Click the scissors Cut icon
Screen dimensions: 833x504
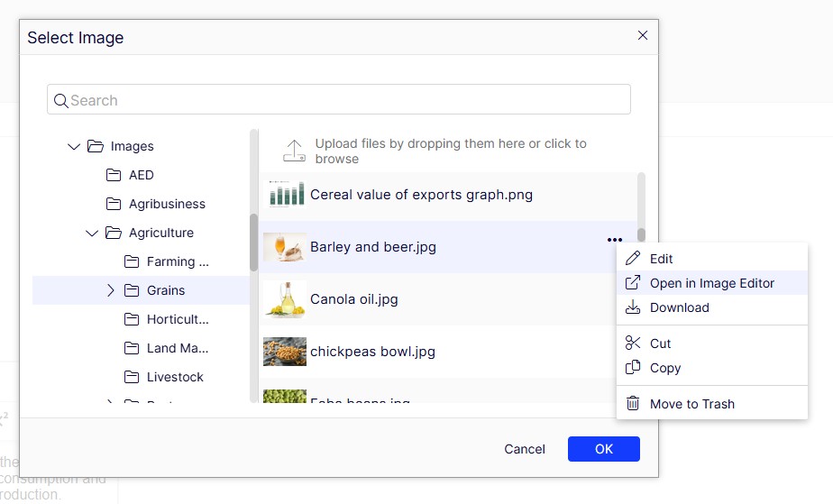click(633, 344)
